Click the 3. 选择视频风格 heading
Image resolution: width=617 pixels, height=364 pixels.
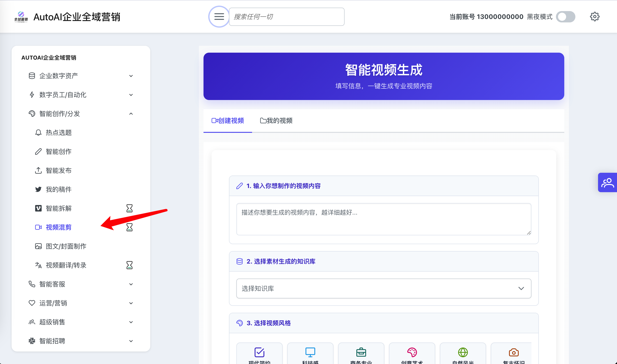click(x=268, y=323)
